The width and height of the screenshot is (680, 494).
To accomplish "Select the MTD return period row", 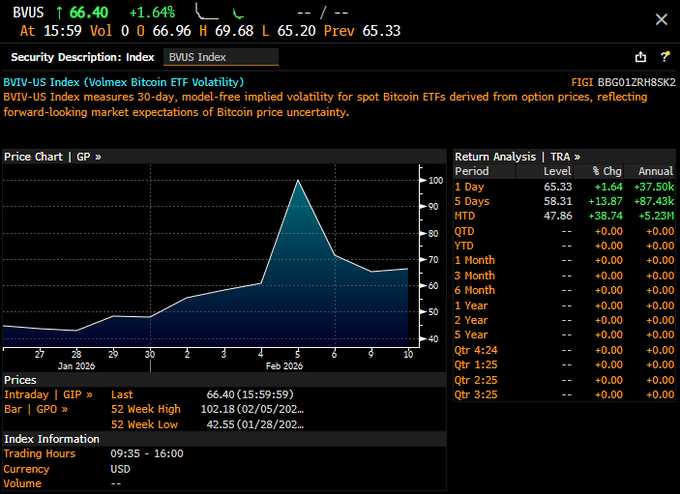I will pos(467,216).
